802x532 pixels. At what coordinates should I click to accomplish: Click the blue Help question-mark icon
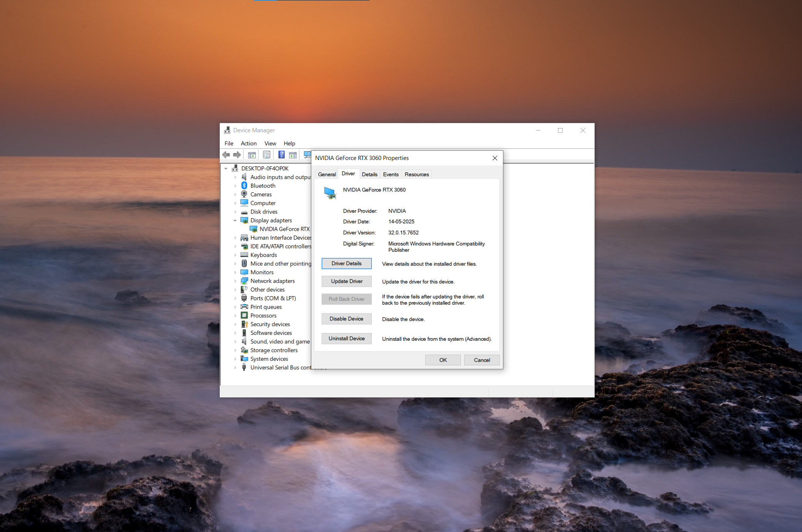coord(281,155)
